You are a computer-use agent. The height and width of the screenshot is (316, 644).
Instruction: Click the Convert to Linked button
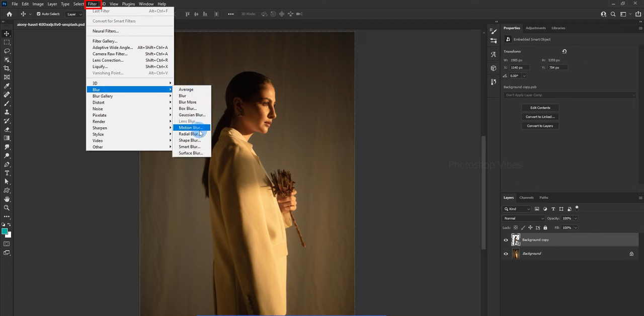point(540,117)
